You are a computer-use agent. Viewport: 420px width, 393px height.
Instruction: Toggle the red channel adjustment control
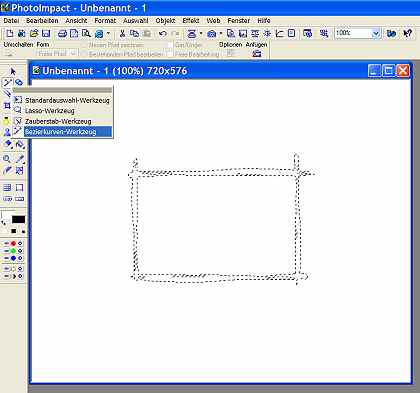13,243
